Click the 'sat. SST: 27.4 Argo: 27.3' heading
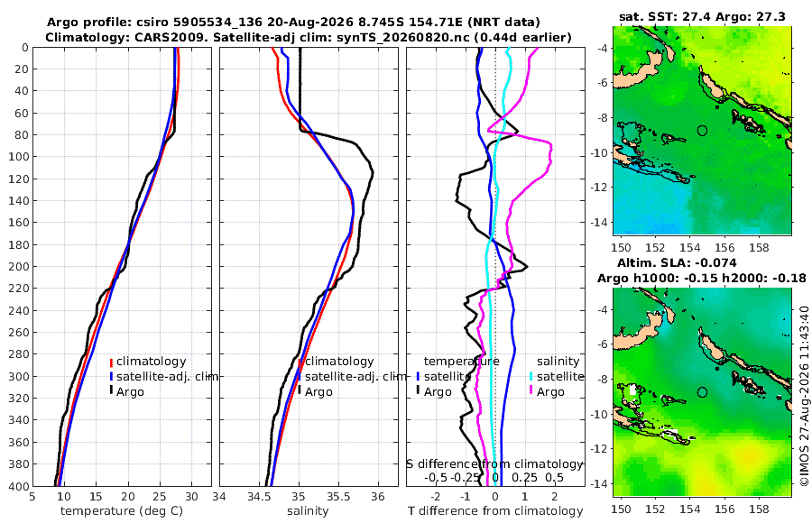 point(702,16)
